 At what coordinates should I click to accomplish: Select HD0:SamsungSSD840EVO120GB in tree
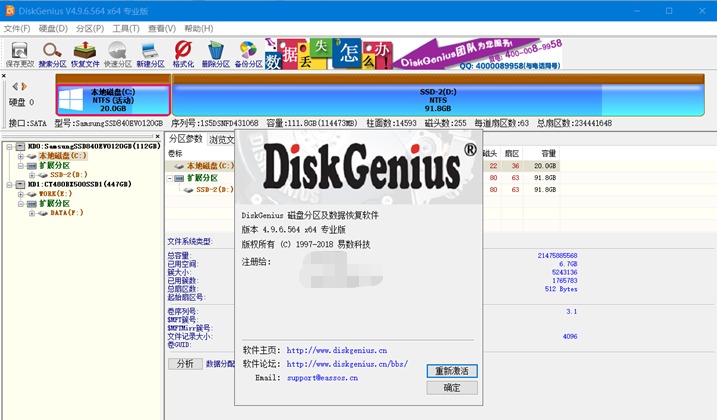coord(94,146)
